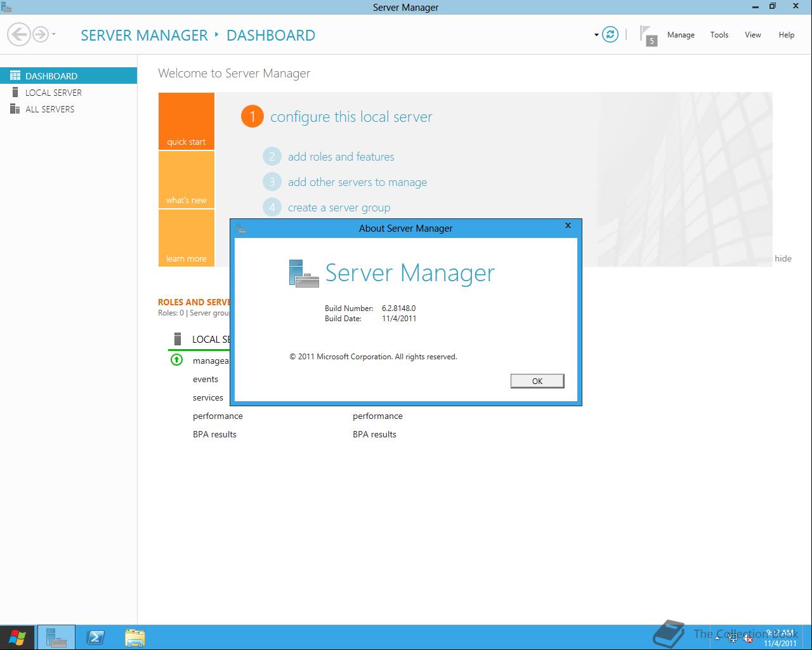Open dropdown arrow beside refresh icon

(x=596, y=35)
